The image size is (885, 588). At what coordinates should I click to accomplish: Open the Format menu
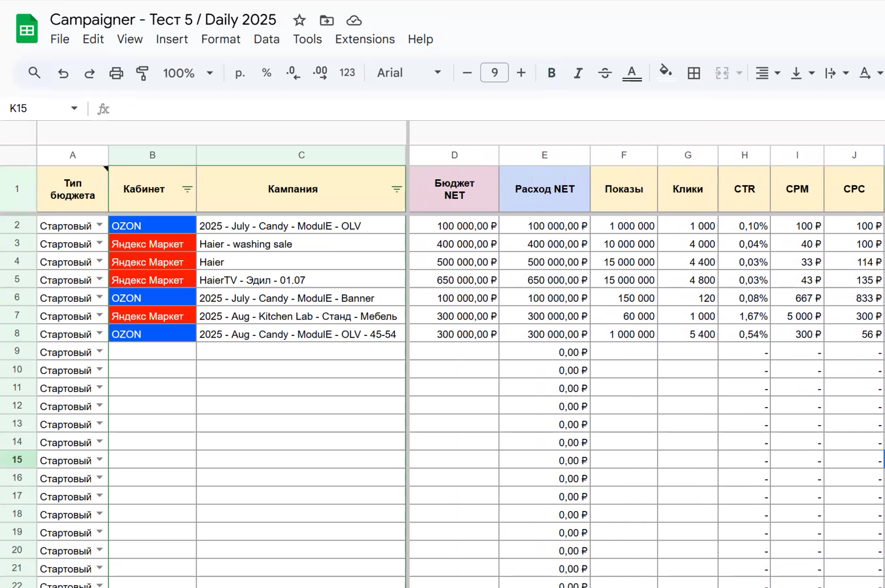click(x=220, y=39)
